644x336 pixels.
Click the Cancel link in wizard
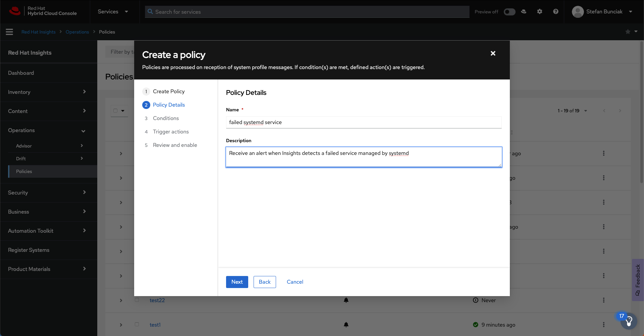tap(295, 282)
